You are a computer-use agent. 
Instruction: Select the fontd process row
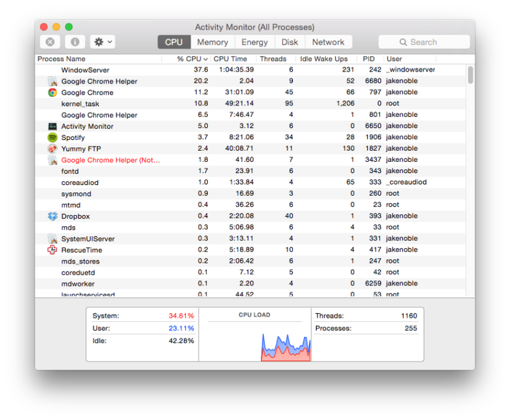(x=250, y=171)
